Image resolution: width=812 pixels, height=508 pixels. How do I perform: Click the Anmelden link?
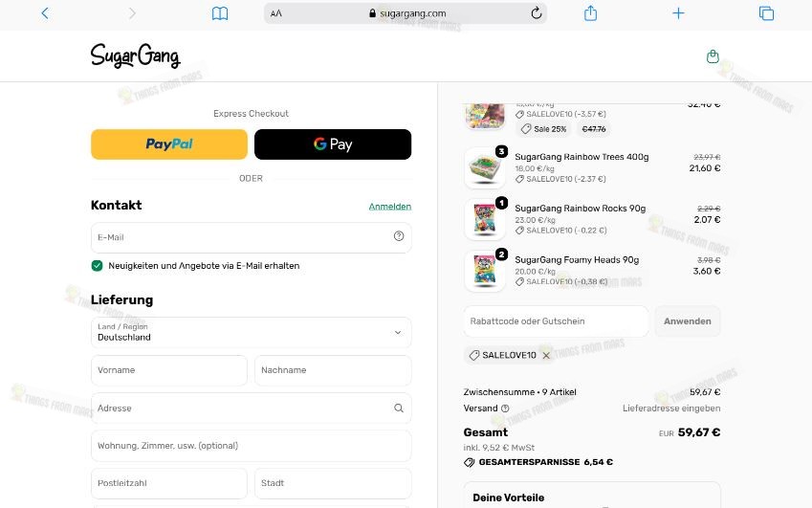click(x=390, y=206)
